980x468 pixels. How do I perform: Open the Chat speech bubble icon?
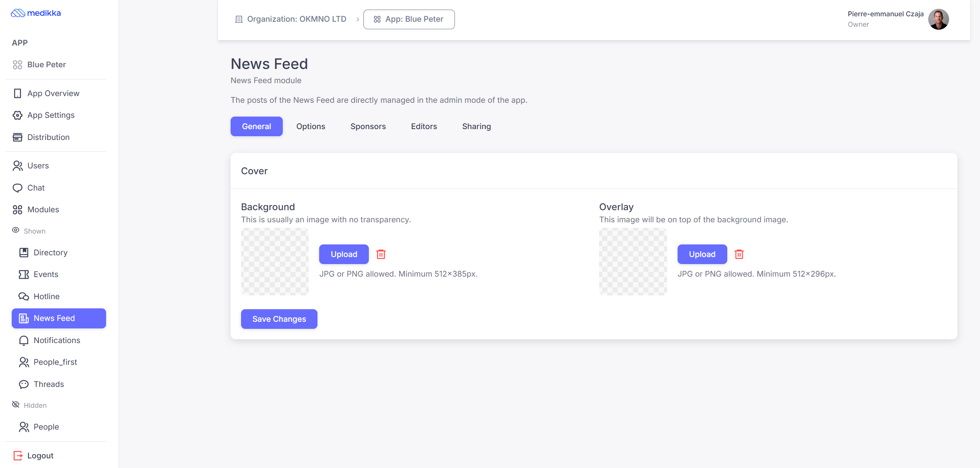pyautogui.click(x=17, y=188)
